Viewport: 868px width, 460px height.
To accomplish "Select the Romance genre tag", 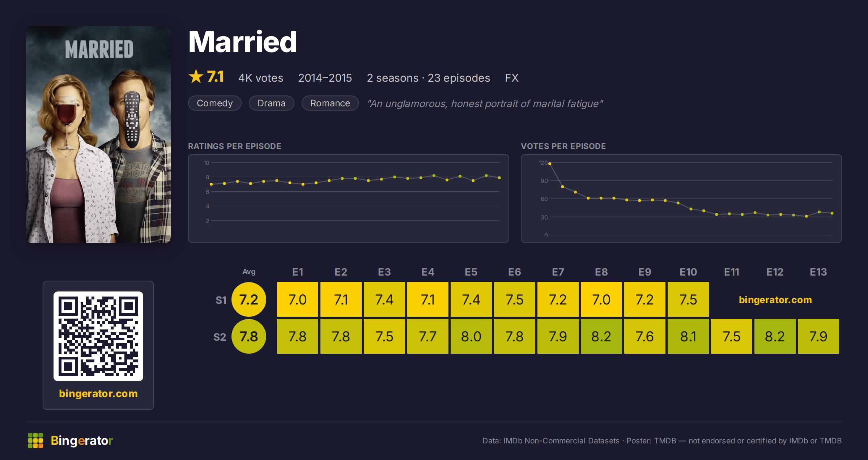I will pos(330,103).
